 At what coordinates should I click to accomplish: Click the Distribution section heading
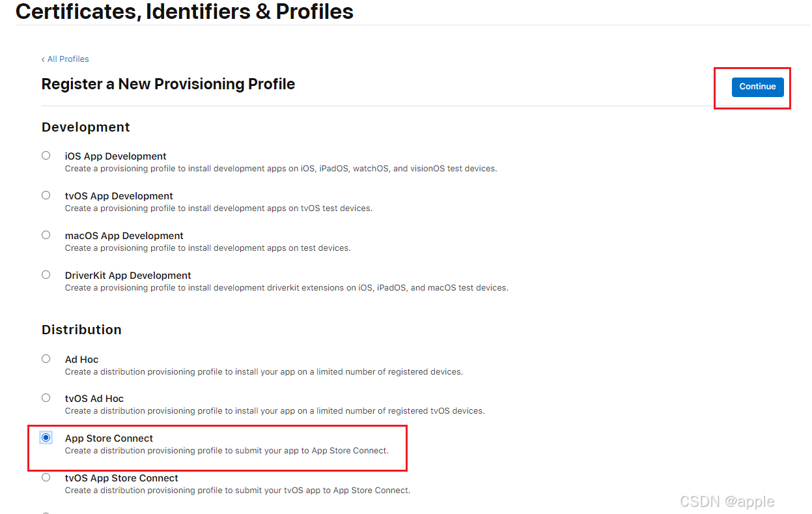point(81,330)
